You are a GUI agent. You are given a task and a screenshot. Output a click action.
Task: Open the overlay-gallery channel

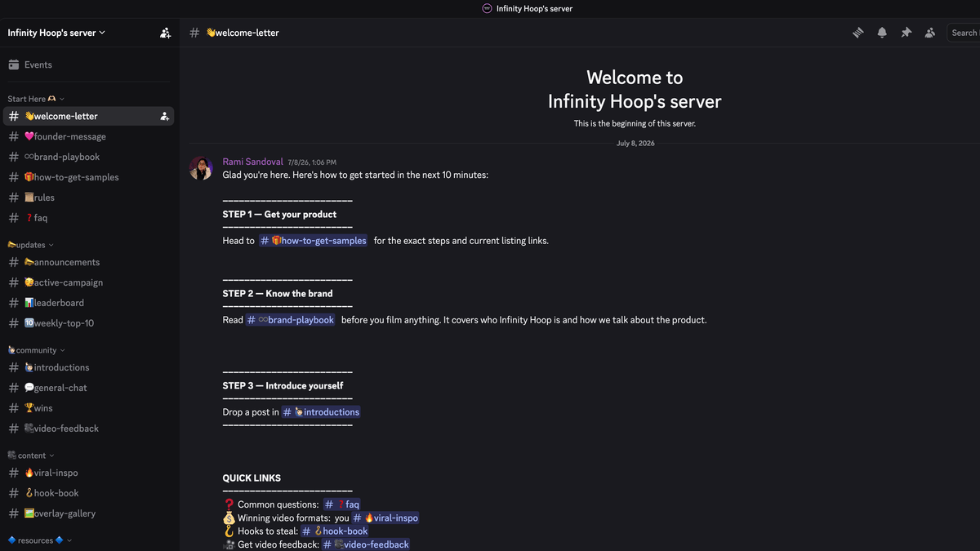pos(88,513)
